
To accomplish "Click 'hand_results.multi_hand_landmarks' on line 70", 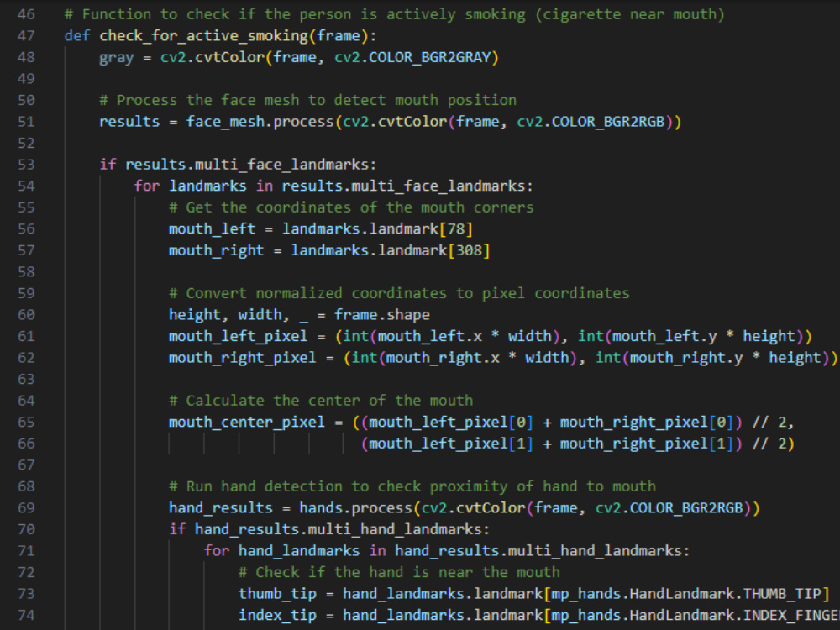I will pyautogui.click(x=339, y=529).
